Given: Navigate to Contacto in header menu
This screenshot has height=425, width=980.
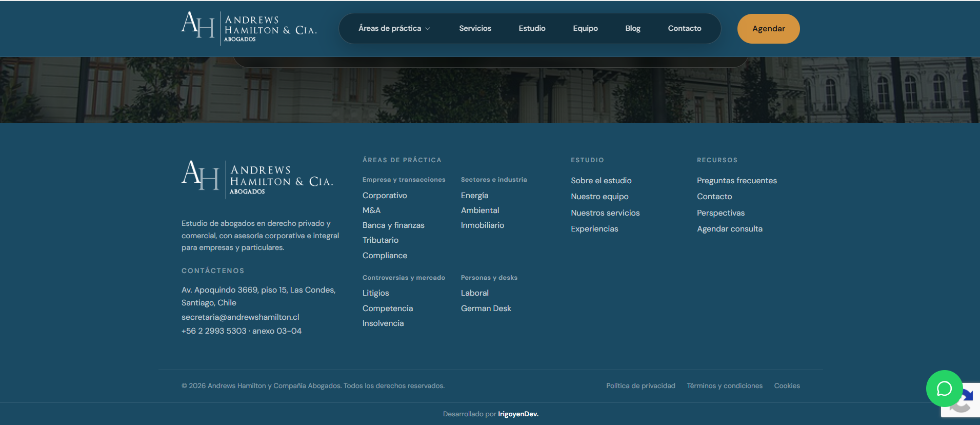Looking at the screenshot, I should [685, 28].
